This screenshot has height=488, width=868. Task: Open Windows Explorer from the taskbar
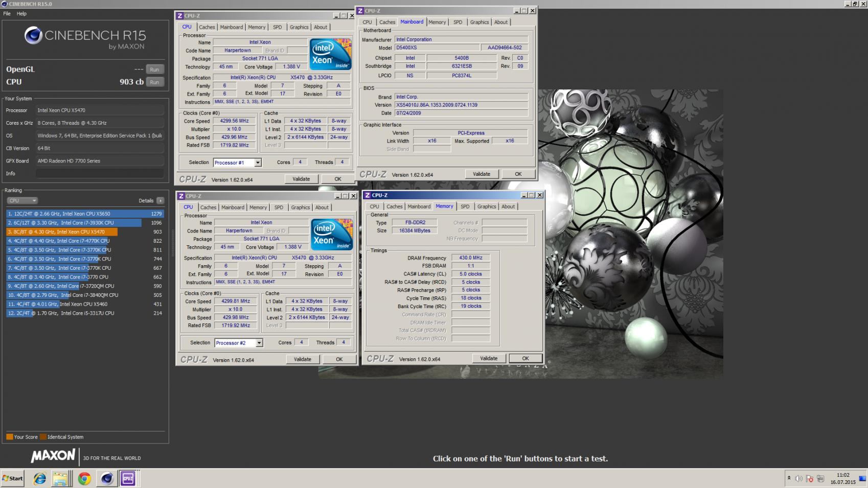[60, 478]
